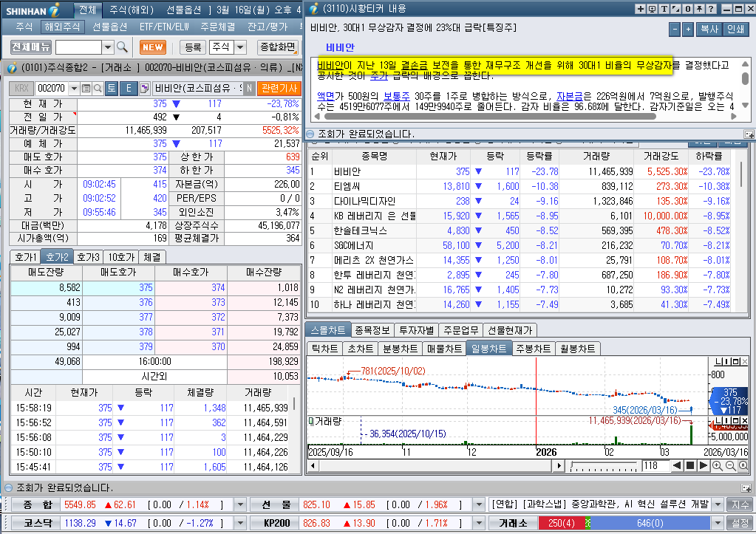Click the N badge next to 비비안 name
This screenshot has height=534, width=756.
click(249, 88)
